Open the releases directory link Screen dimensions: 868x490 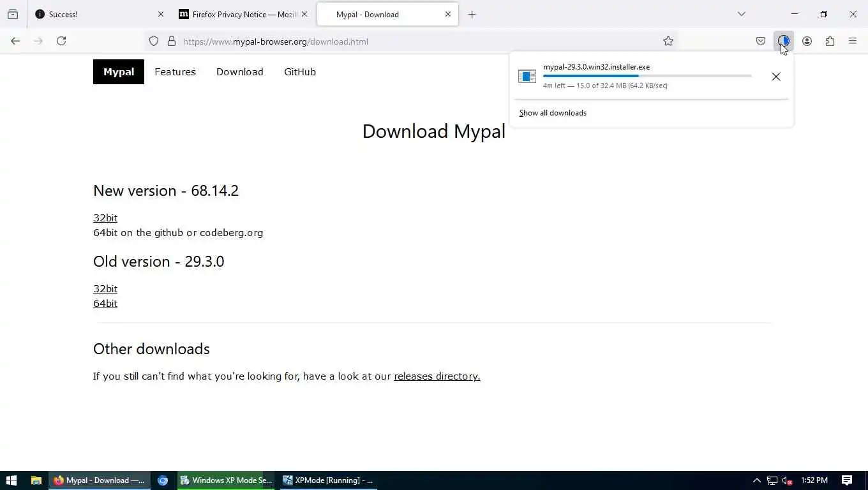(x=437, y=376)
